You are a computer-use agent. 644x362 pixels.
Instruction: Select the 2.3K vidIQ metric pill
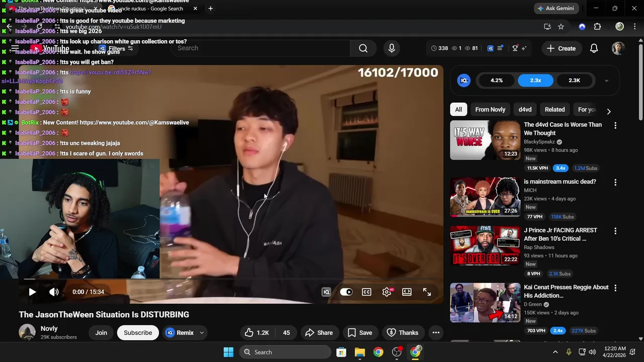pyautogui.click(x=574, y=80)
